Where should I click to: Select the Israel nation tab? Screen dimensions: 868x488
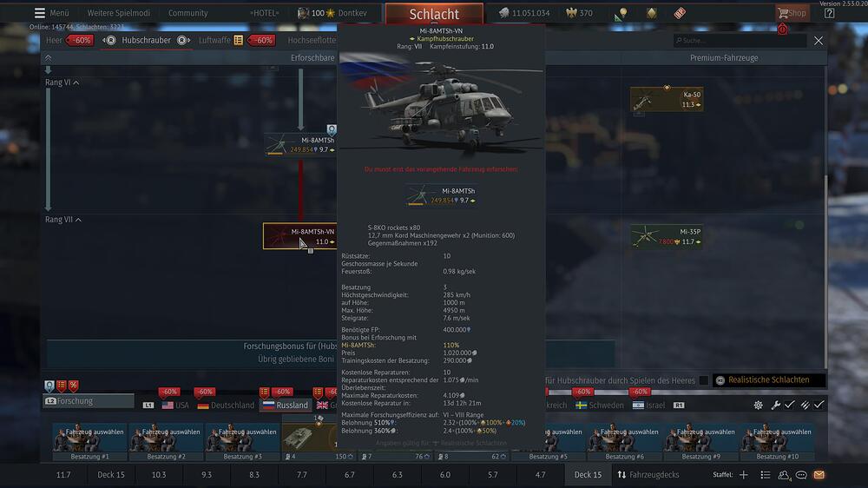pyautogui.click(x=648, y=405)
